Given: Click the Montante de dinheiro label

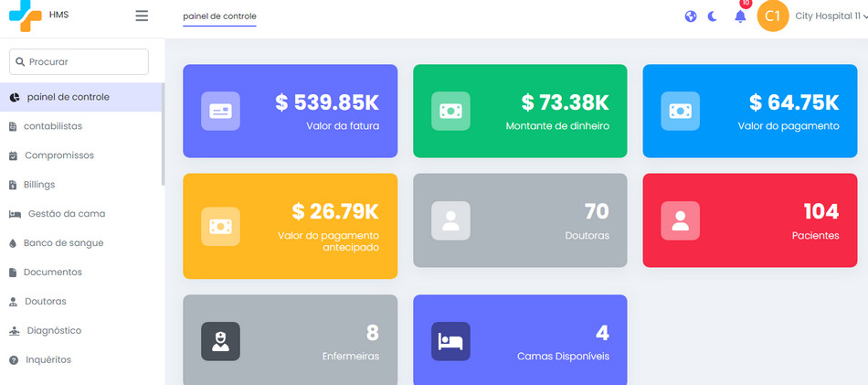Looking at the screenshot, I should [x=557, y=126].
